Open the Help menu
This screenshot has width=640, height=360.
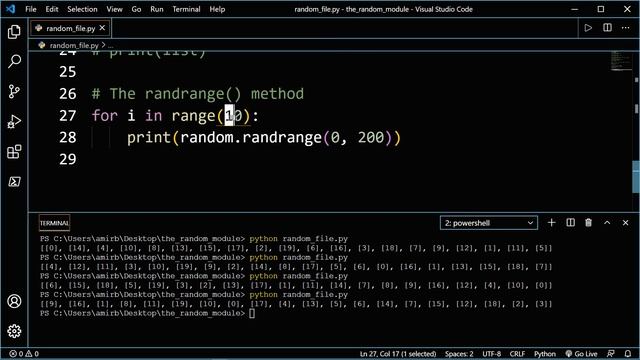[217, 9]
